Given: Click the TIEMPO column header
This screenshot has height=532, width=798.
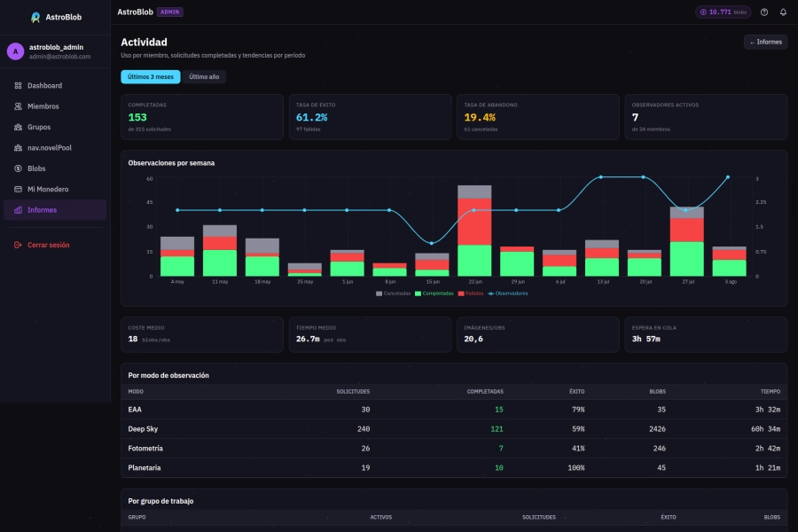Looking at the screenshot, I should tap(770, 392).
